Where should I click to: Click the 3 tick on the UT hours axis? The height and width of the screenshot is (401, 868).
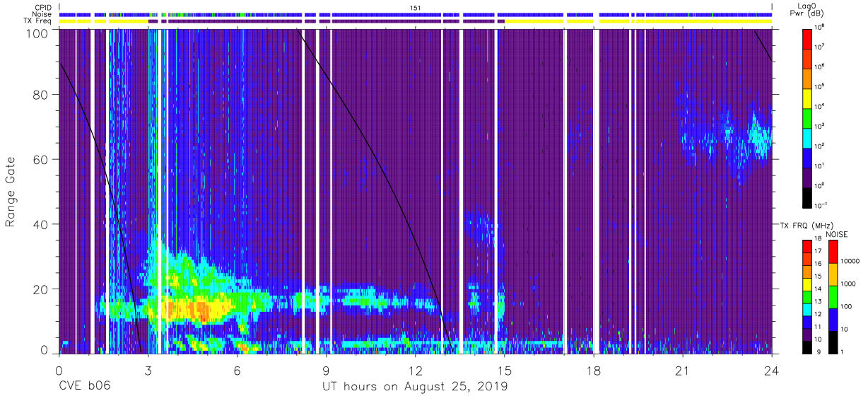pyautogui.click(x=148, y=369)
